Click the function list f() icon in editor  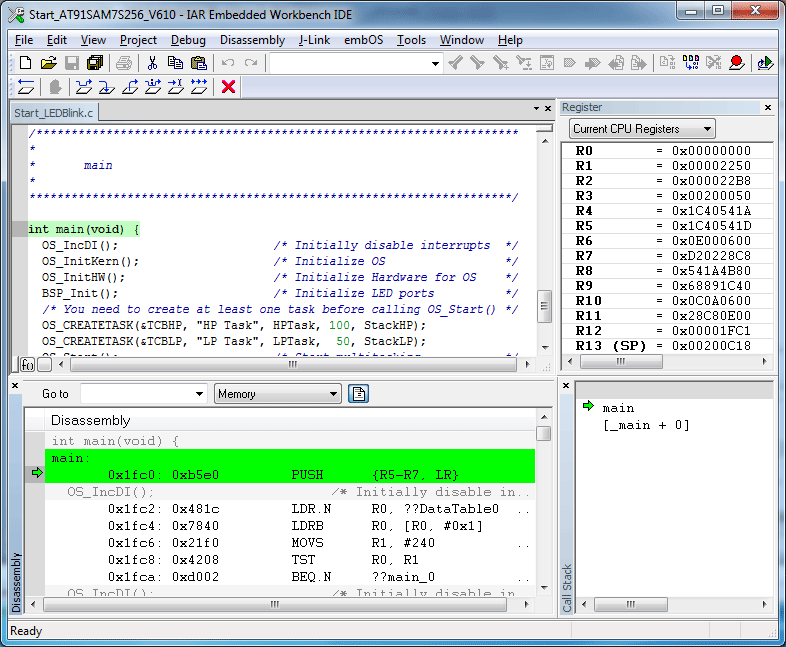point(28,365)
